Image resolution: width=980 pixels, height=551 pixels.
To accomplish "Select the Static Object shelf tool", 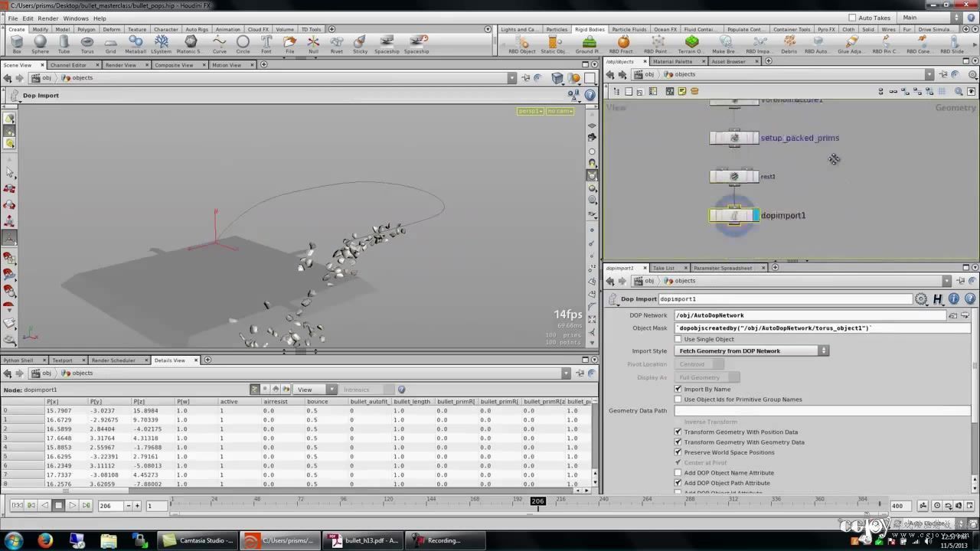I will (x=553, y=44).
